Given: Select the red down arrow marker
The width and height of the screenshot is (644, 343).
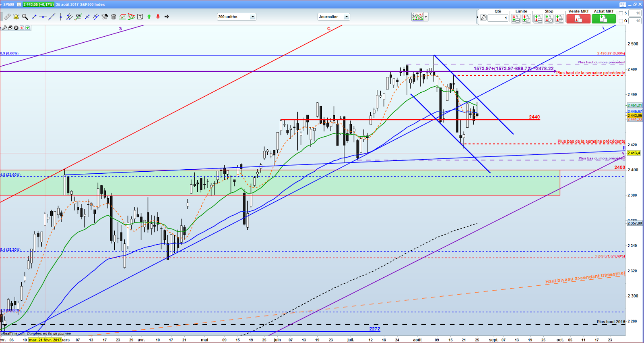Looking at the screenshot, I should point(158,17).
